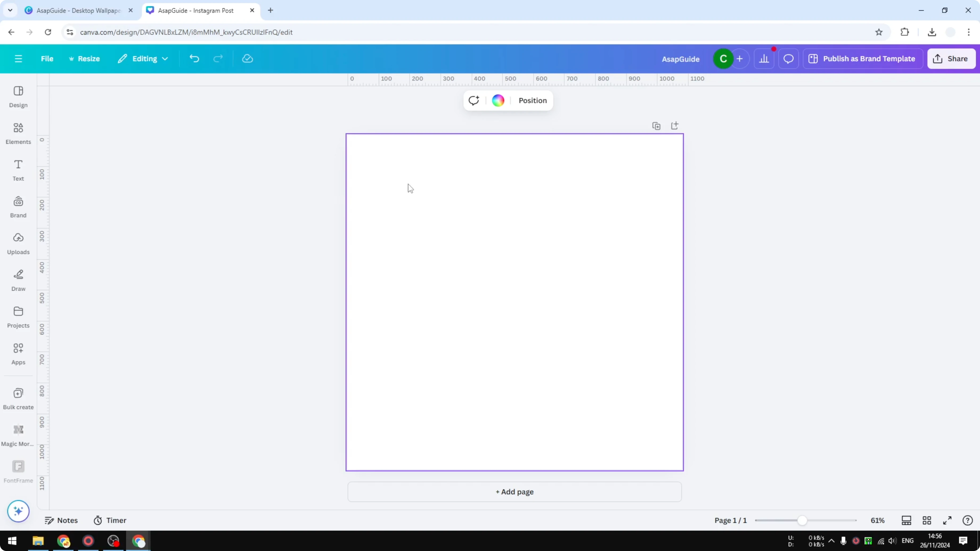Click the Undo arrow in the toolbar
Image resolution: width=980 pixels, height=551 pixels.
coord(194,58)
